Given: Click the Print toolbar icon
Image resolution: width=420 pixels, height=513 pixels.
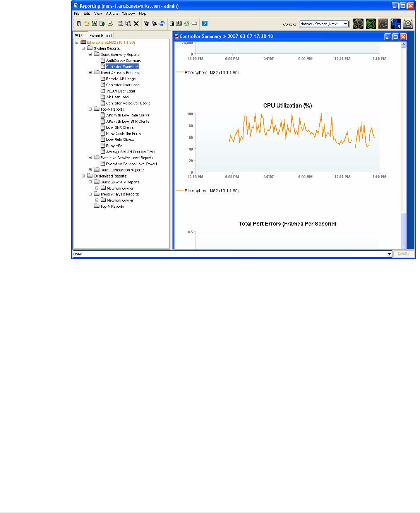Looking at the screenshot, I should (110, 24).
